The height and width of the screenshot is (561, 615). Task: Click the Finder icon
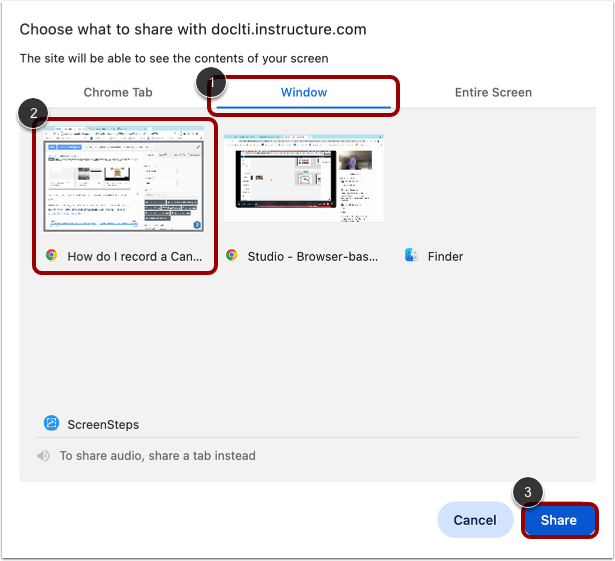[411, 255]
